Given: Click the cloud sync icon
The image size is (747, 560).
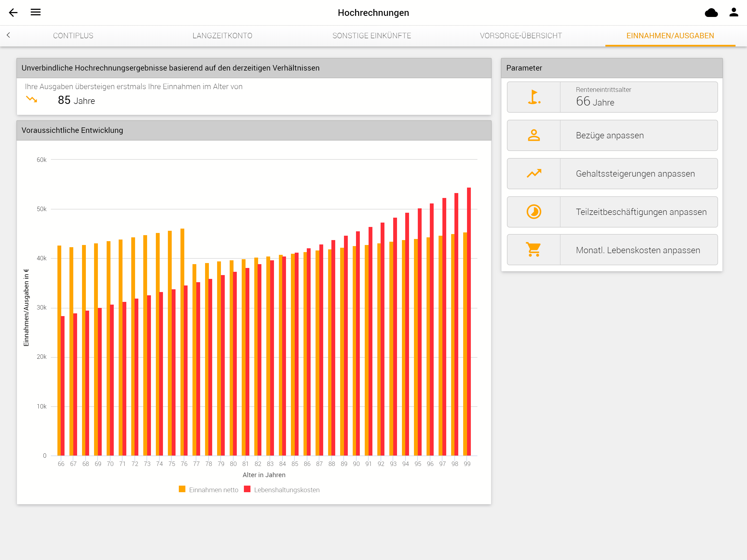Looking at the screenshot, I should click(x=711, y=13).
